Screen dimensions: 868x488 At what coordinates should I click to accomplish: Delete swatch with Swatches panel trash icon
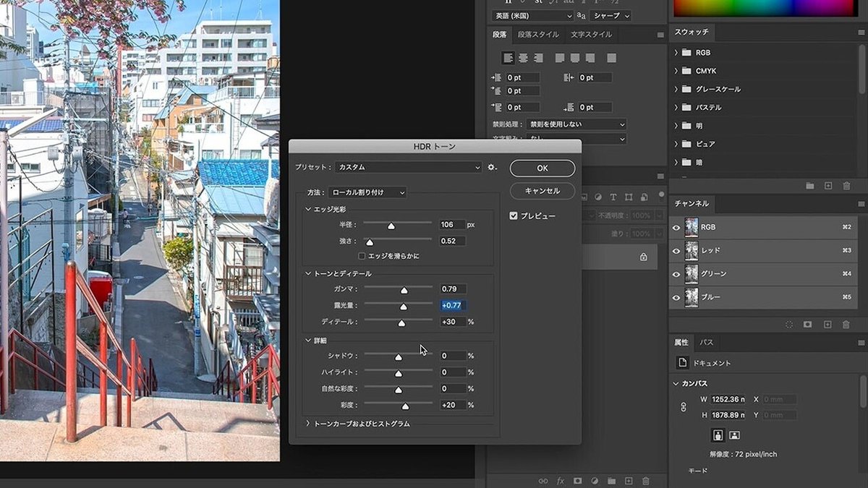846,186
